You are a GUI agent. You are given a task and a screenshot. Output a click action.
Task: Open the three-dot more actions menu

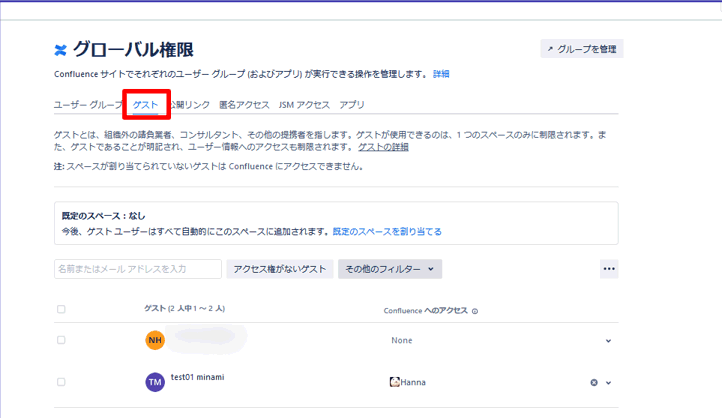[x=609, y=269]
